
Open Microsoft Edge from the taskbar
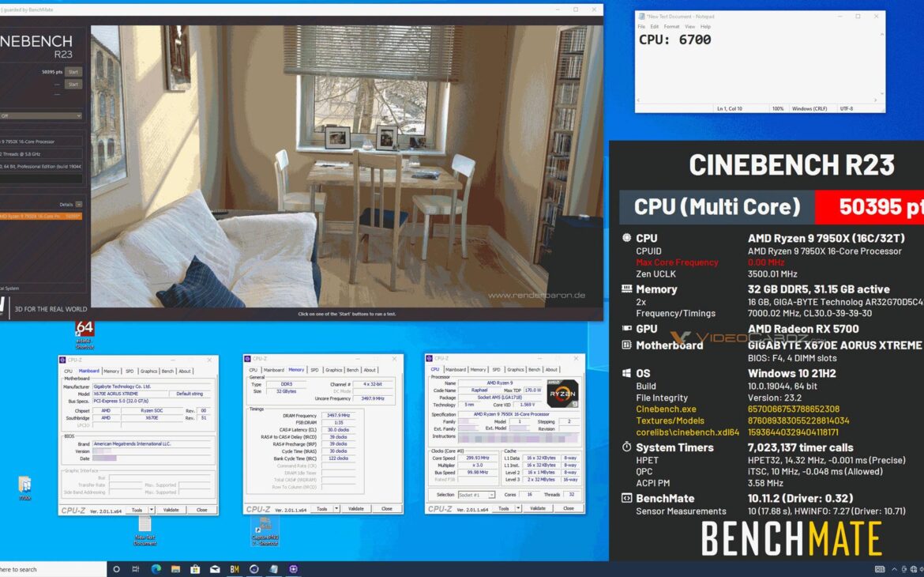[157, 569]
